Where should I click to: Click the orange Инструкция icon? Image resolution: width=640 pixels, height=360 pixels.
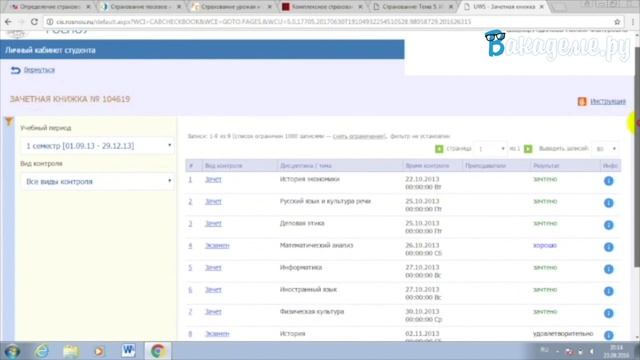(x=582, y=101)
